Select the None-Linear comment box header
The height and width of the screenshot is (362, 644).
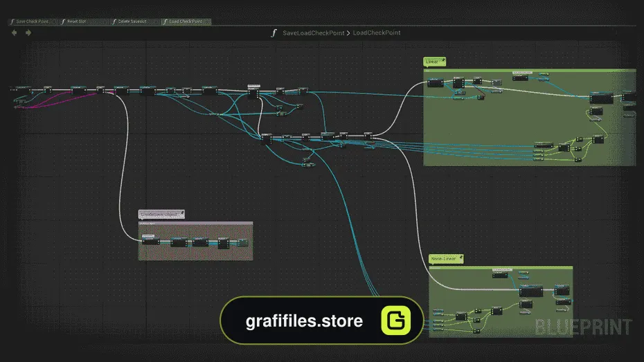pos(501,268)
